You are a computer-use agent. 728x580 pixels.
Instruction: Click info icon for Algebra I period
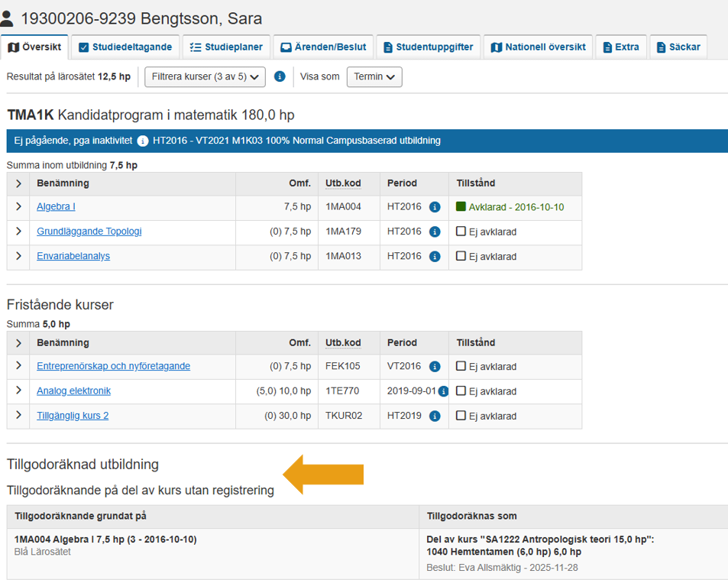tap(435, 207)
